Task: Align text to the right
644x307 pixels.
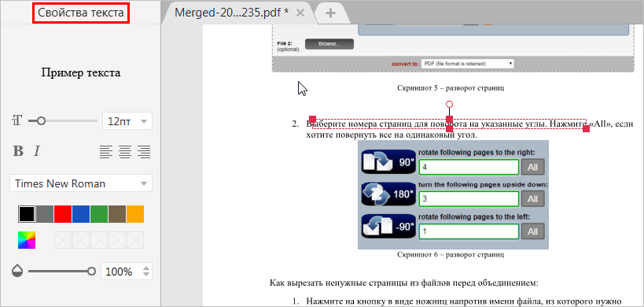Action: coord(144,152)
